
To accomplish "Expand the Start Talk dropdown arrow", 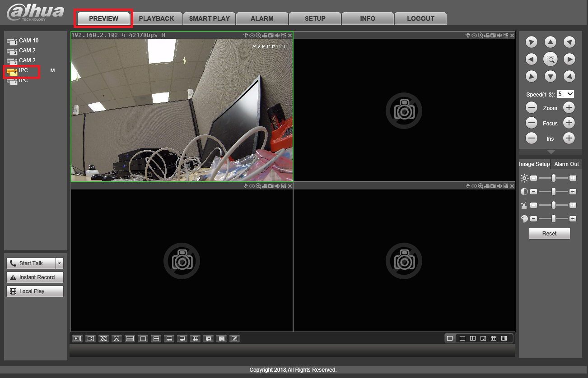I will coord(60,263).
